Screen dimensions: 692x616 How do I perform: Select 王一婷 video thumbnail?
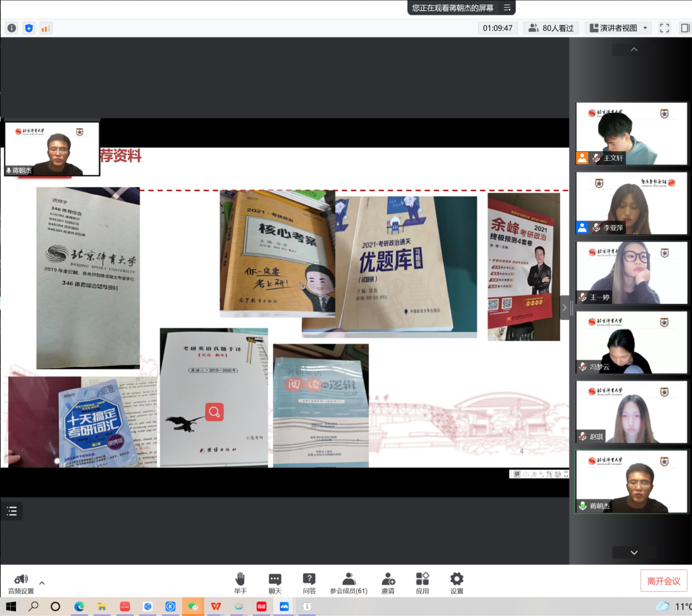(632, 272)
